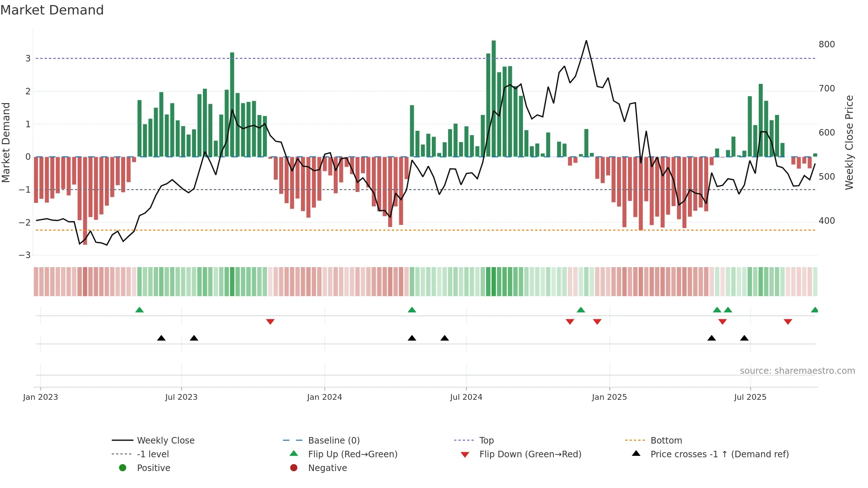
Task: Toggle the Top legend entry
Action: [474, 440]
